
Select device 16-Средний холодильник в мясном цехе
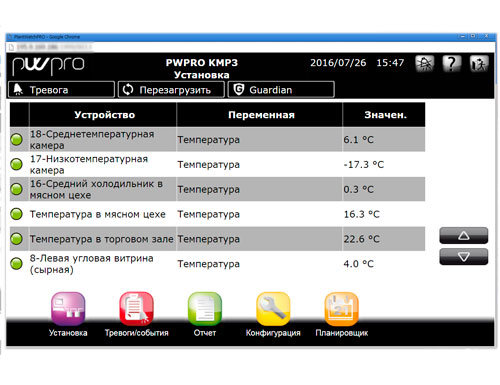96,189
